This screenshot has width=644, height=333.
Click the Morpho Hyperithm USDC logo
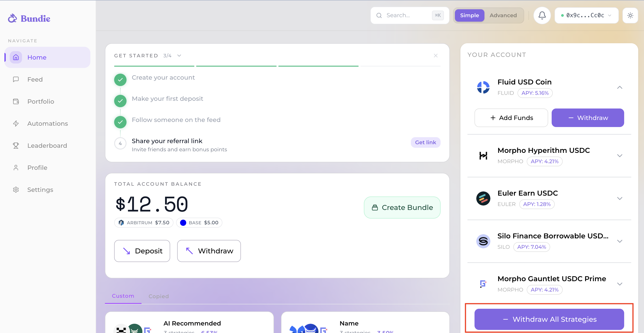point(483,155)
